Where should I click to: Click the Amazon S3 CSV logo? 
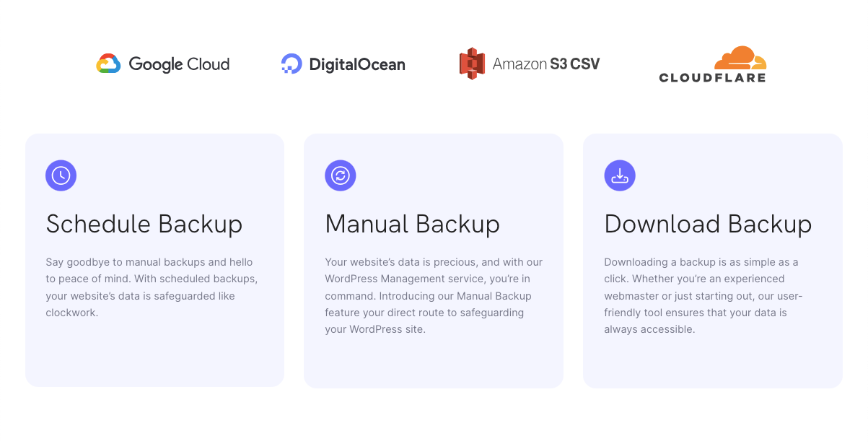[530, 64]
